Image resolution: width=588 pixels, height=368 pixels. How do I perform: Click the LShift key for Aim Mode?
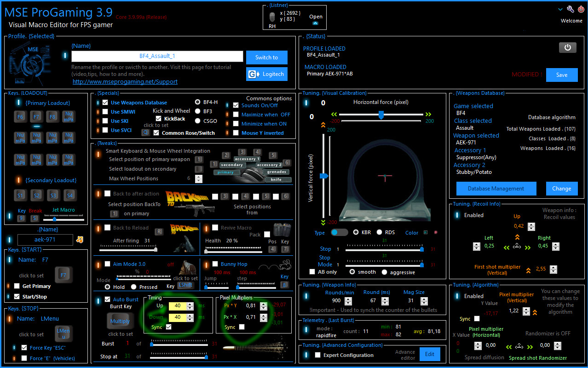tap(186, 285)
